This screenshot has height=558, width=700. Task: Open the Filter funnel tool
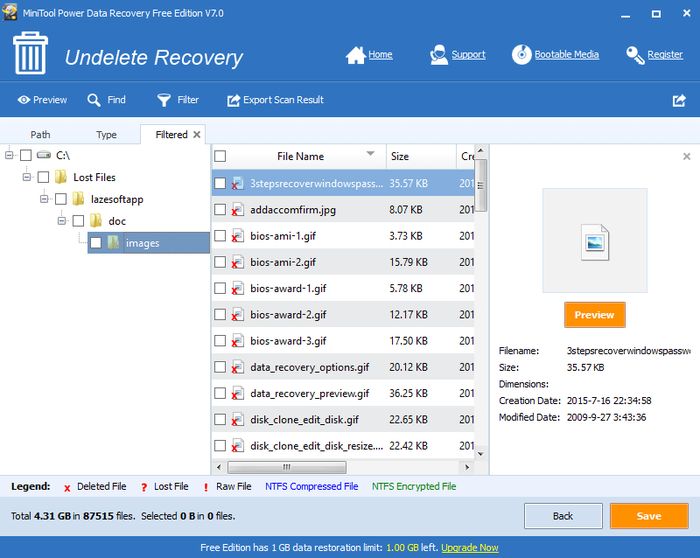(x=164, y=100)
